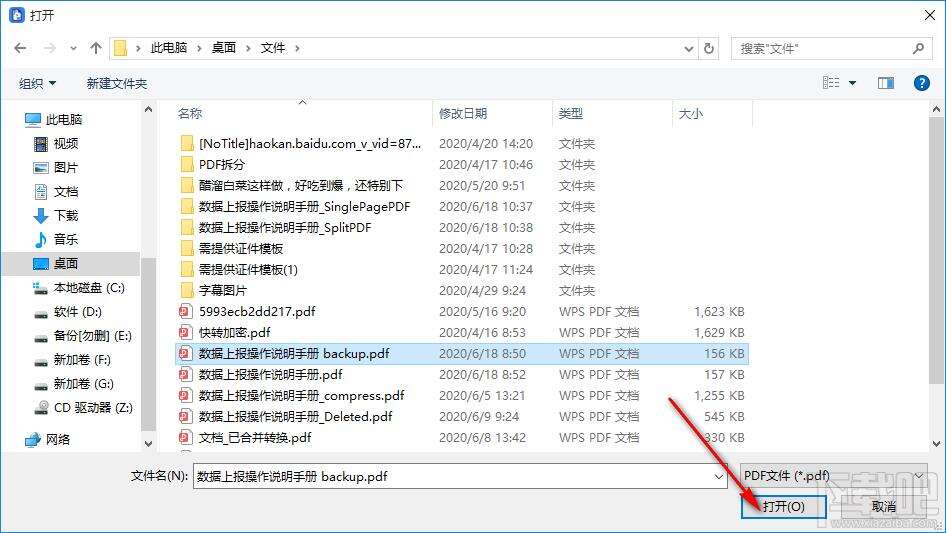Go back with the left arrow
The width and height of the screenshot is (946, 533).
pos(21,48)
